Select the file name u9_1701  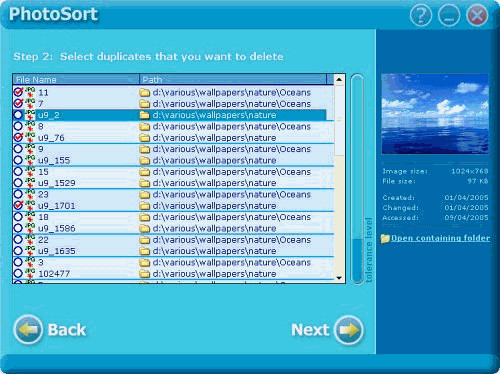(57, 206)
